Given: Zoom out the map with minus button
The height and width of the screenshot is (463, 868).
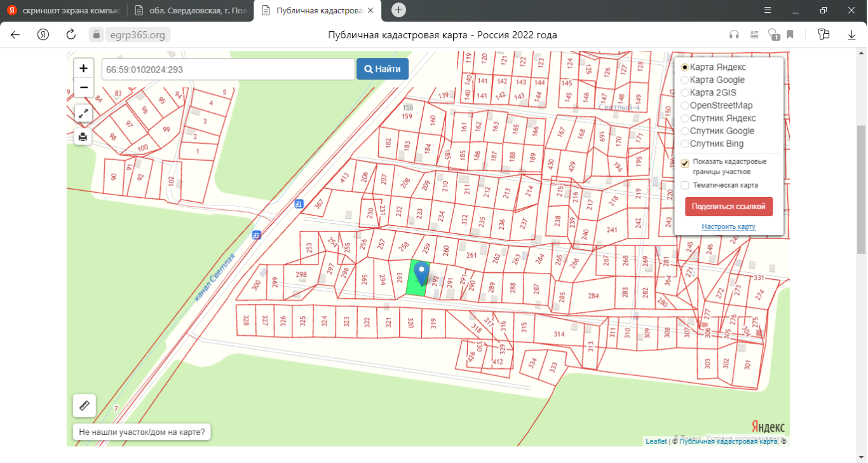Looking at the screenshot, I should (83, 87).
